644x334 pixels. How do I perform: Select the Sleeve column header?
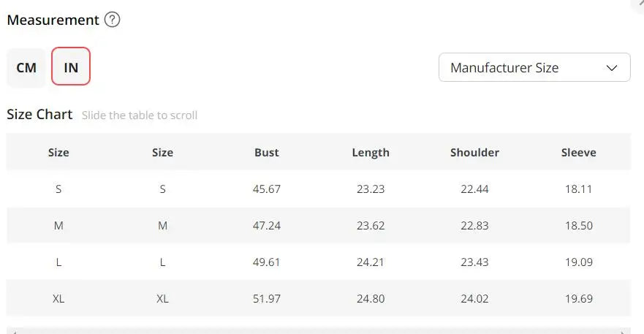(578, 153)
